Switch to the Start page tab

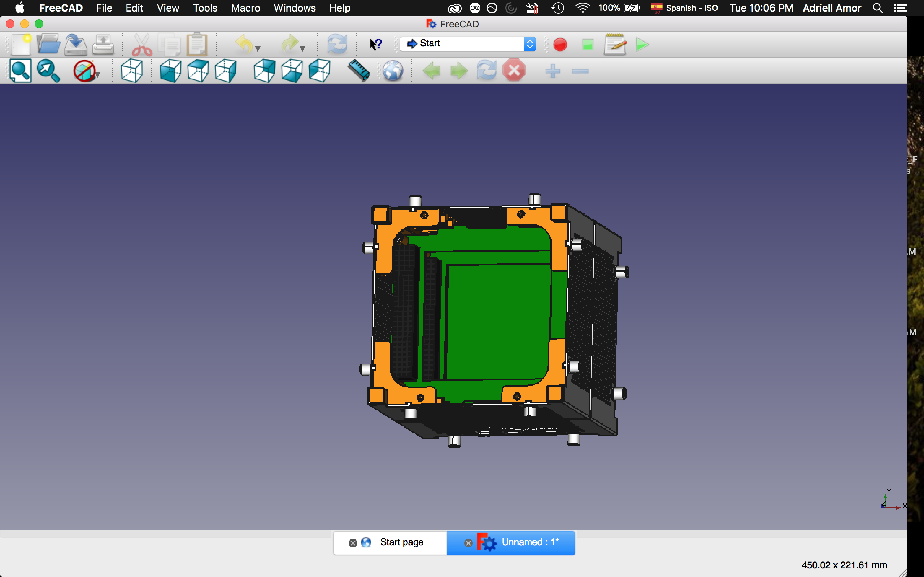click(401, 542)
